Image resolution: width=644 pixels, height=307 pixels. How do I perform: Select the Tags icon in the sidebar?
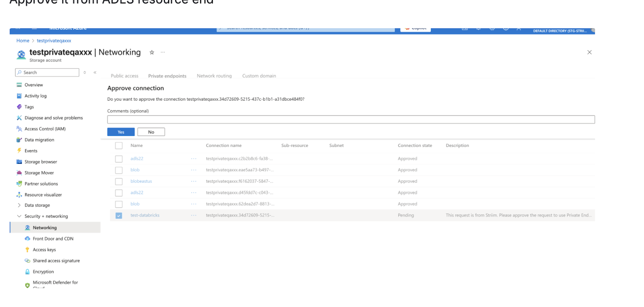coord(19,106)
